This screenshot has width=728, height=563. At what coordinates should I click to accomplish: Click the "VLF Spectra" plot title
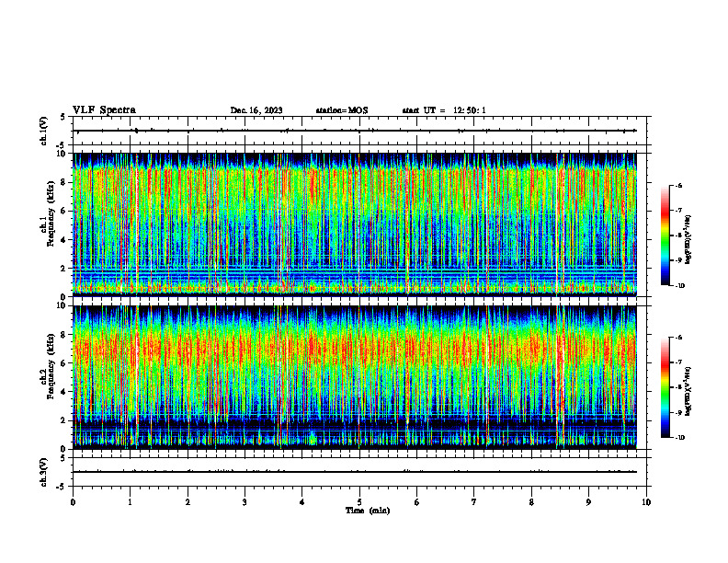104,110
